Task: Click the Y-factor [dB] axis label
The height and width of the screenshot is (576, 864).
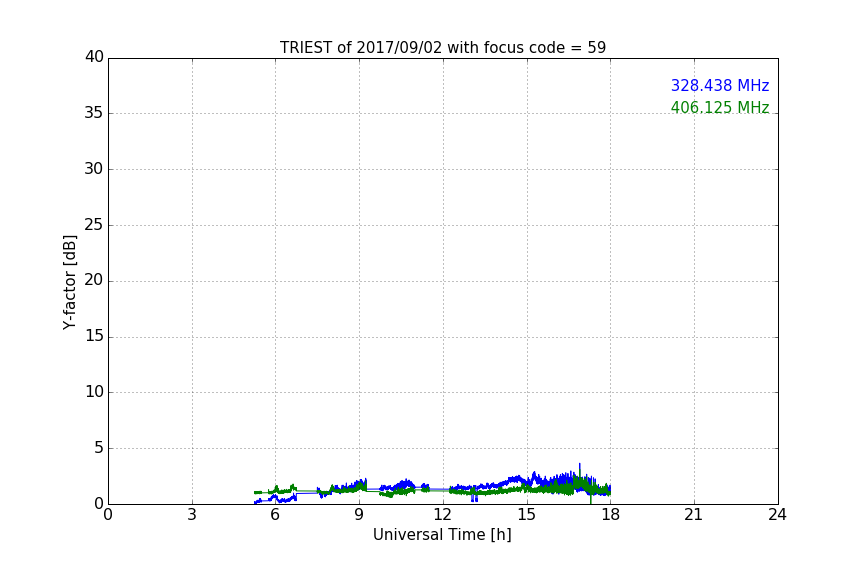Action: click(x=69, y=282)
